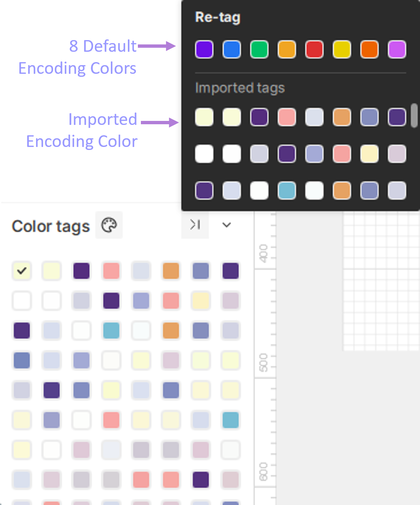Open the palette icon beside Color tags
This screenshot has height=505, width=420.
tap(109, 225)
